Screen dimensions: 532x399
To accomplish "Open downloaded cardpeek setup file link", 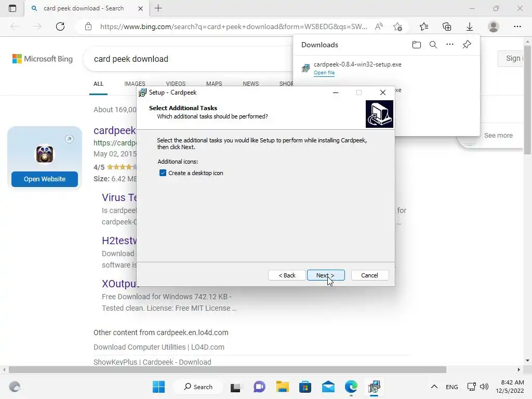I will [x=324, y=73].
